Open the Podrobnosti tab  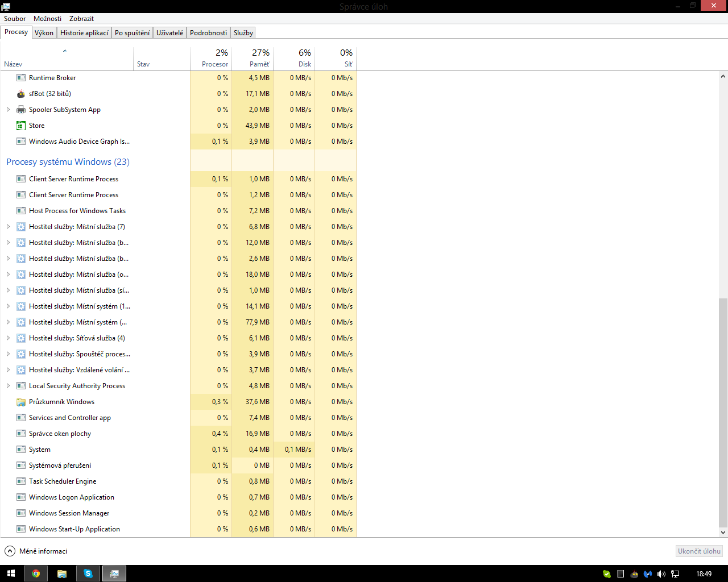coord(208,33)
